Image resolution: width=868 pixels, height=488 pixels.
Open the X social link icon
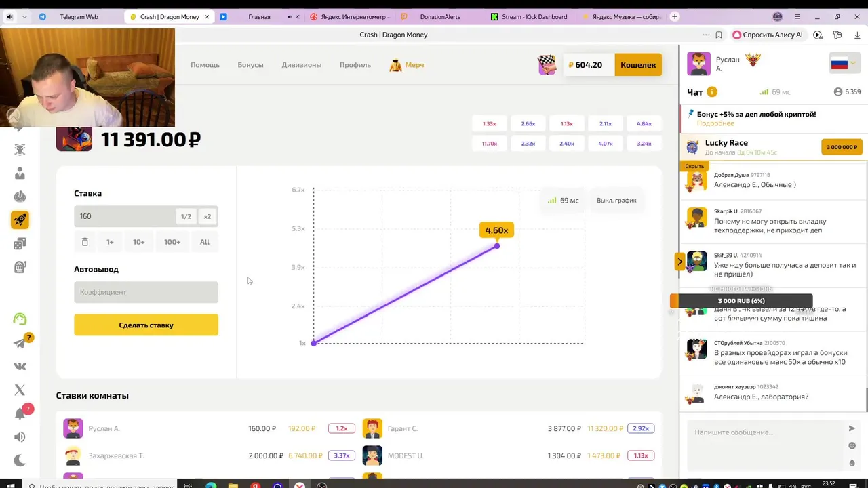(x=20, y=390)
